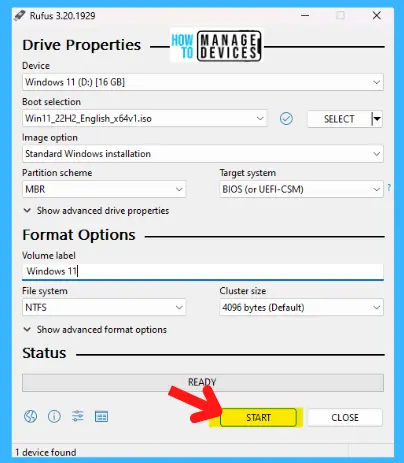Screen dimensions: 404x463
Task: Open the Boot selection dropdown
Action: pos(144,118)
